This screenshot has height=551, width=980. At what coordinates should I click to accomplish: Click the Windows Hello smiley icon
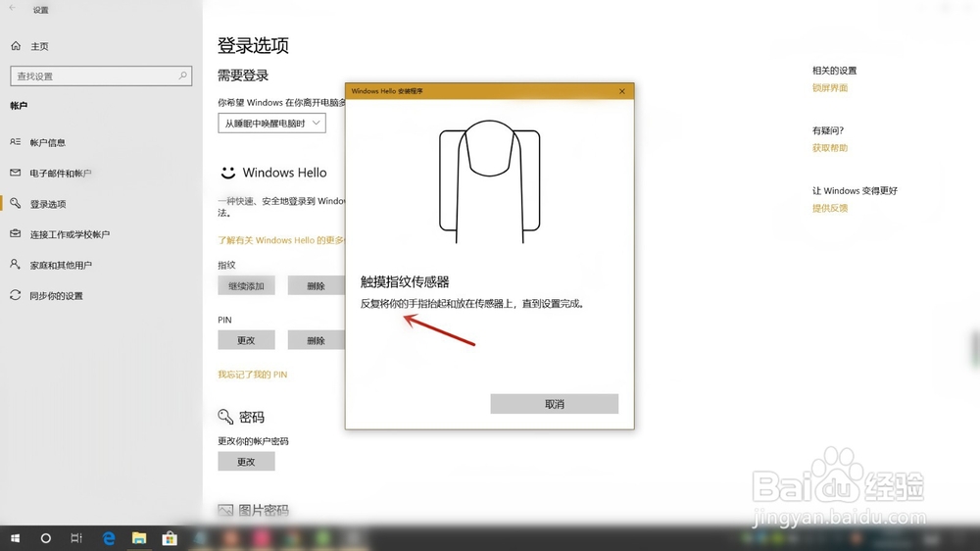point(228,173)
